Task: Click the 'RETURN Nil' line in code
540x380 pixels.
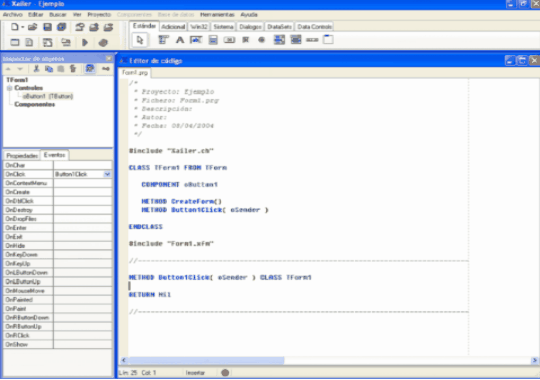Action: [x=150, y=295]
